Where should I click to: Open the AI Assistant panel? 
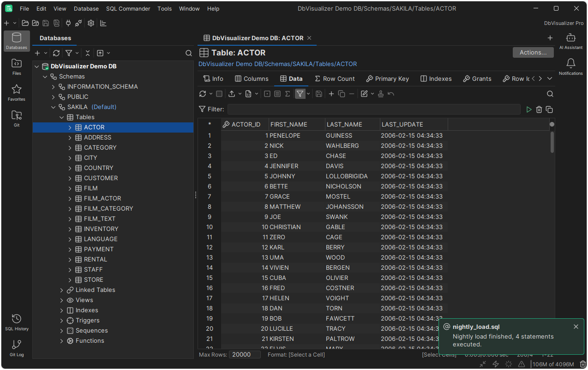pos(571,41)
